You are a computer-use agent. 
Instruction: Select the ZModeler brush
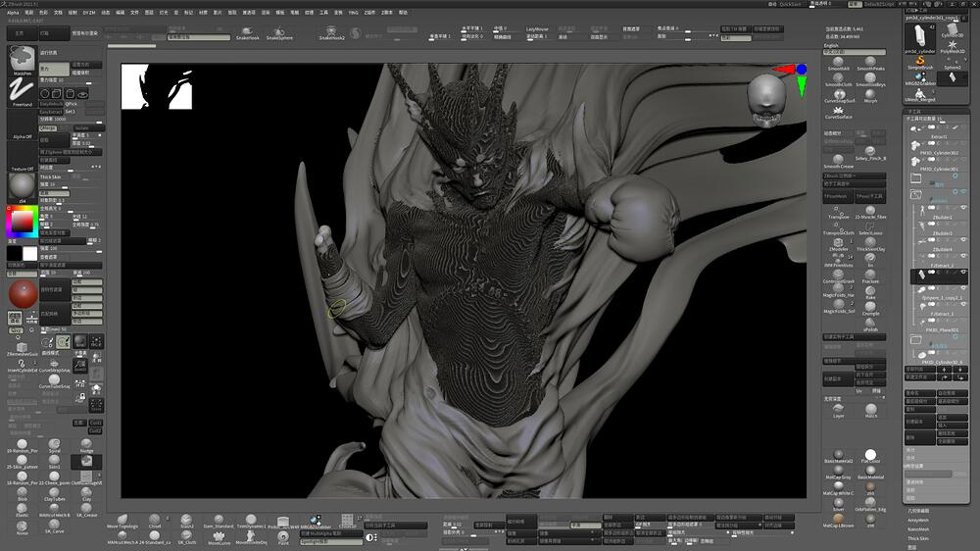click(838, 244)
